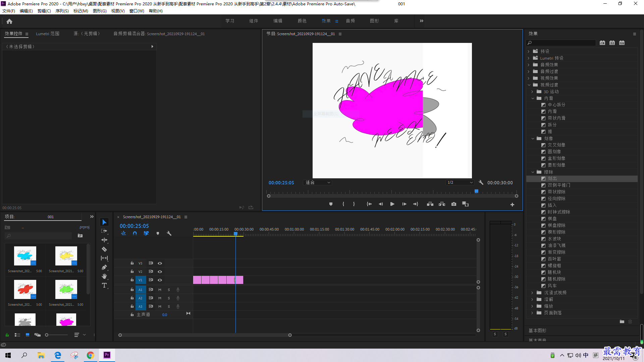Open Google Chrome from taskbar
The image size is (644, 362).
coord(91,355)
